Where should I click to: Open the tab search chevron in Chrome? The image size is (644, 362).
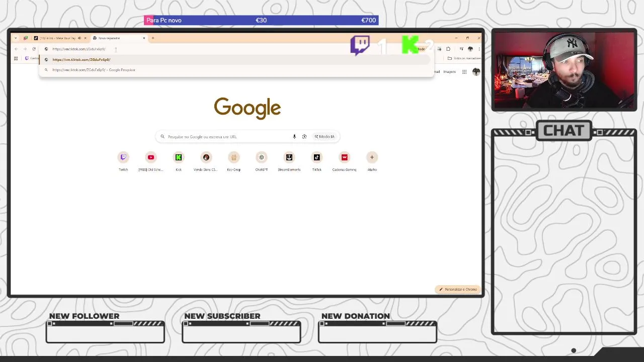click(16, 38)
